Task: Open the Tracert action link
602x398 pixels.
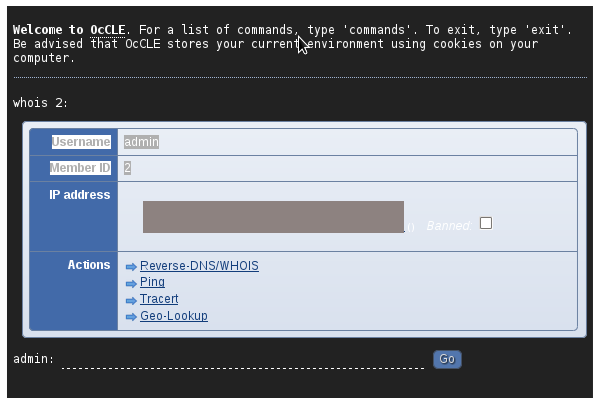Action: pos(159,299)
